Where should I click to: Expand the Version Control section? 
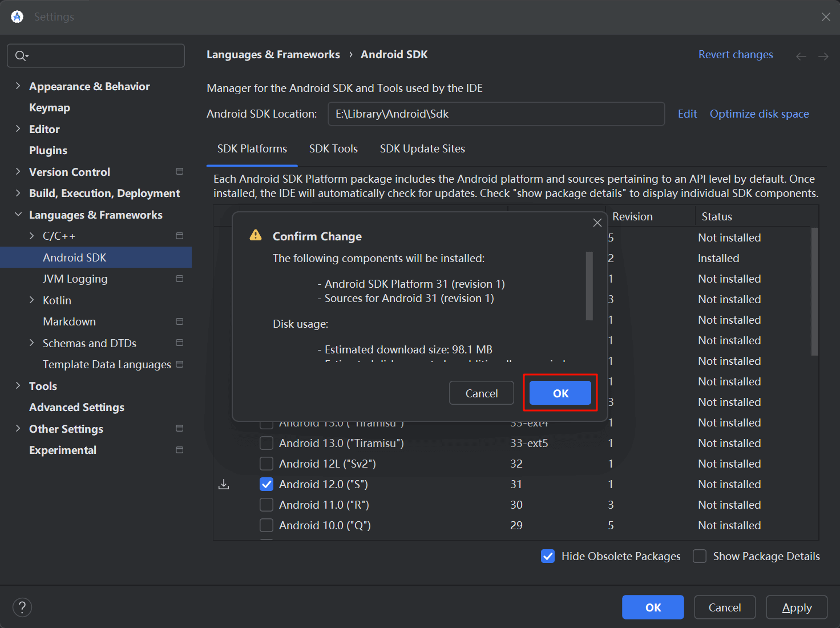point(18,172)
